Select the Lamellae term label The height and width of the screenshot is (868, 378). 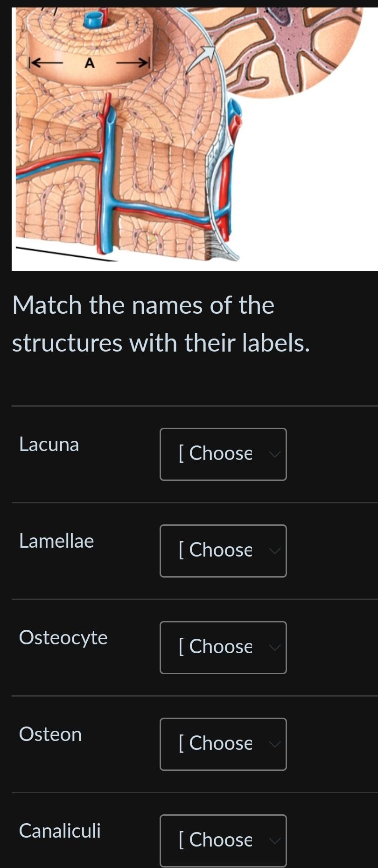tap(56, 541)
